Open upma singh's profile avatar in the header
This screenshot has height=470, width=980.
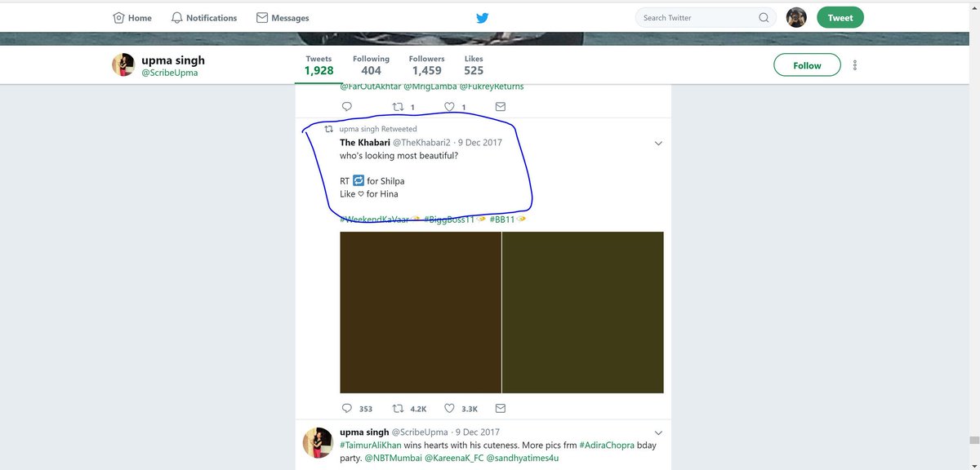[x=123, y=64]
